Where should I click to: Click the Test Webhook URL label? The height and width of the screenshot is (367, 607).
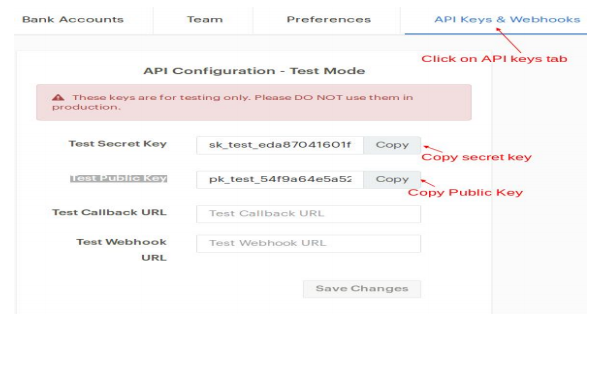121,250
